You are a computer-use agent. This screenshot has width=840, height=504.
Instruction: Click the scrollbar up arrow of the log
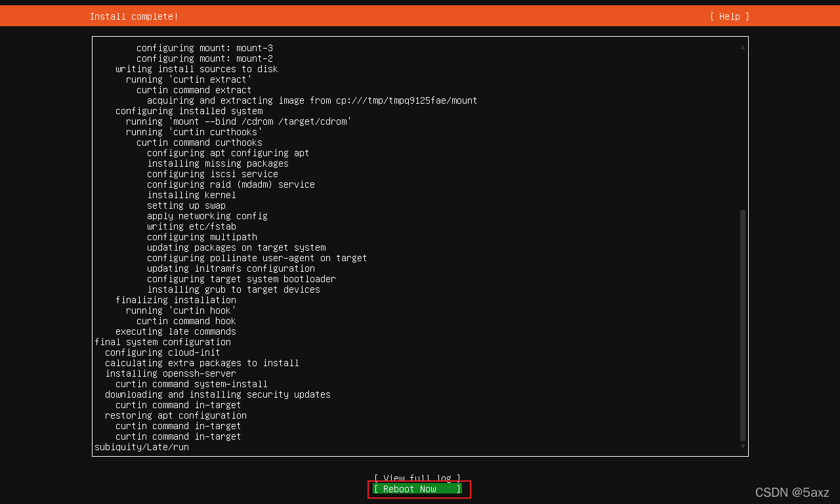(743, 47)
